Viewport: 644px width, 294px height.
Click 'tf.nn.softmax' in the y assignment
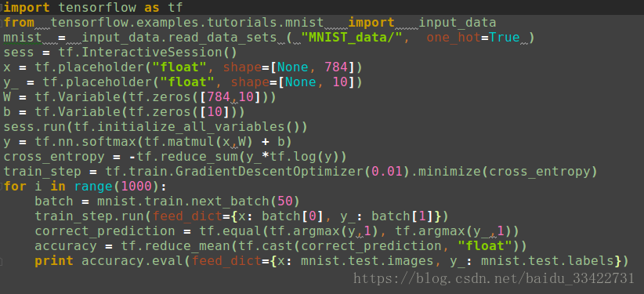[85, 142]
